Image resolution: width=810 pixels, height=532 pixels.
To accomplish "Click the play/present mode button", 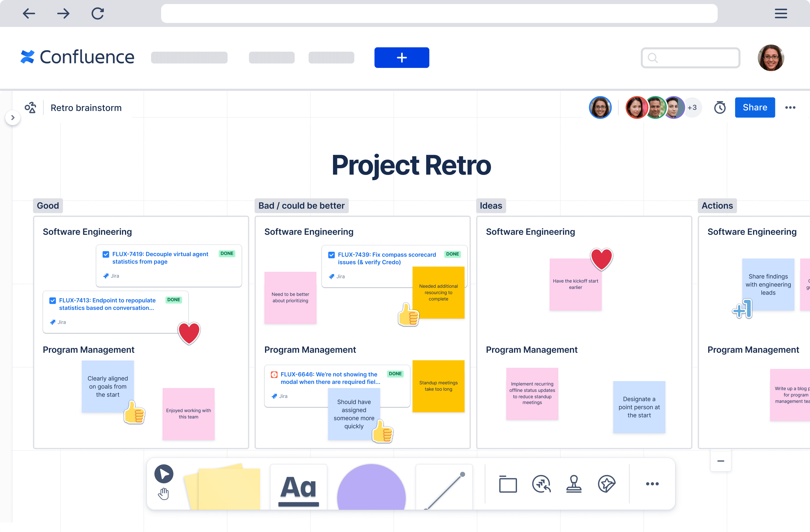I will click(x=164, y=474).
